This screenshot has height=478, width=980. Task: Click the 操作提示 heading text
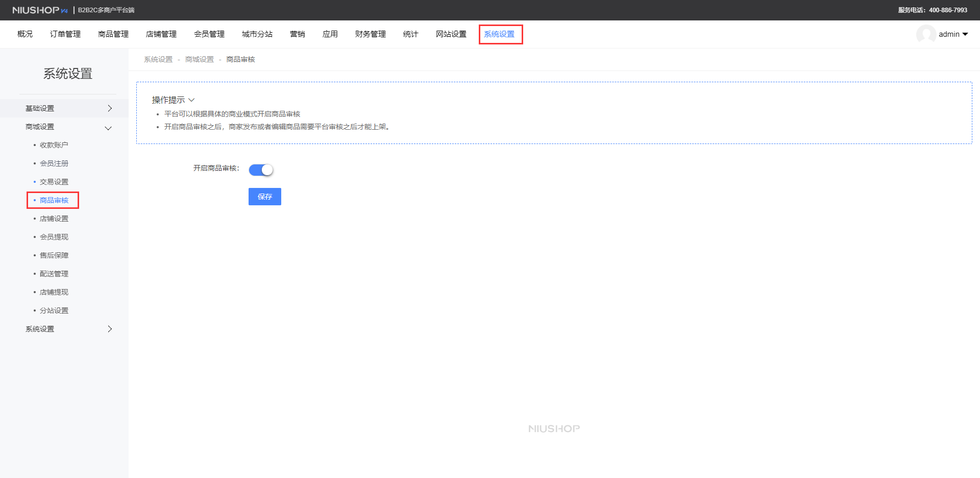point(168,100)
